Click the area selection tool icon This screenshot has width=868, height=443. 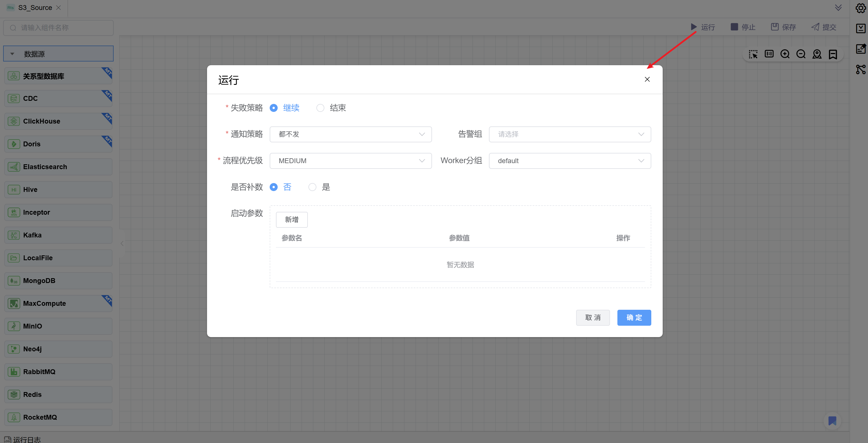pyautogui.click(x=753, y=54)
